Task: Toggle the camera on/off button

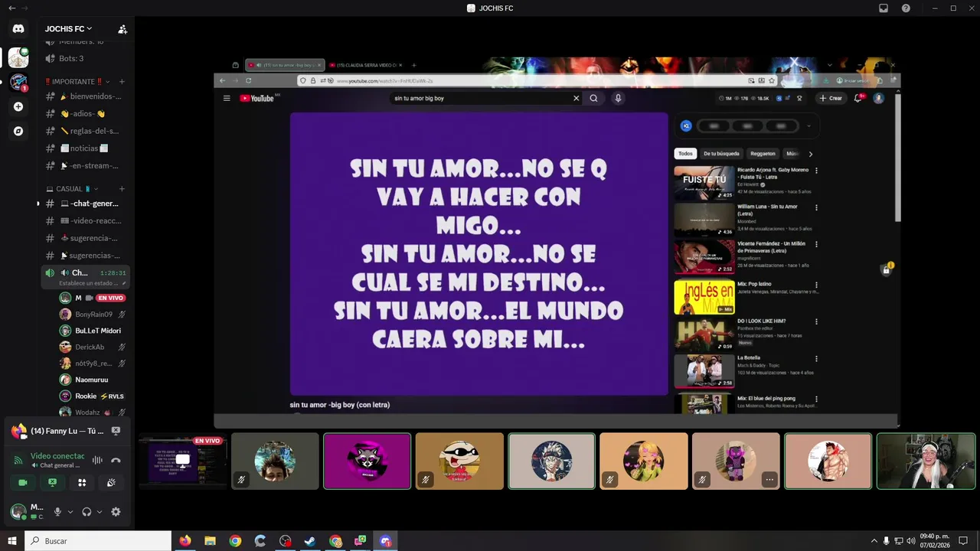Action: pyautogui.click(x=23, y=482)
